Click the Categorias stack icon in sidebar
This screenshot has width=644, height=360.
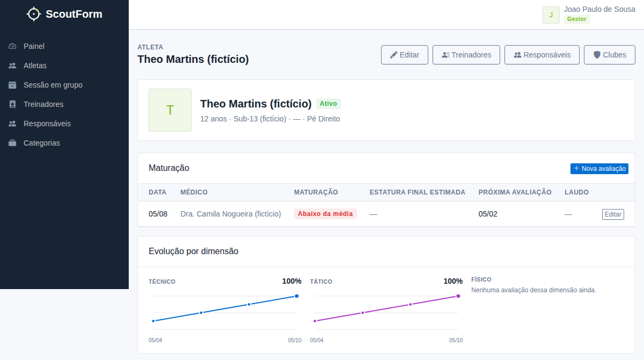click(x=12, y=143)
